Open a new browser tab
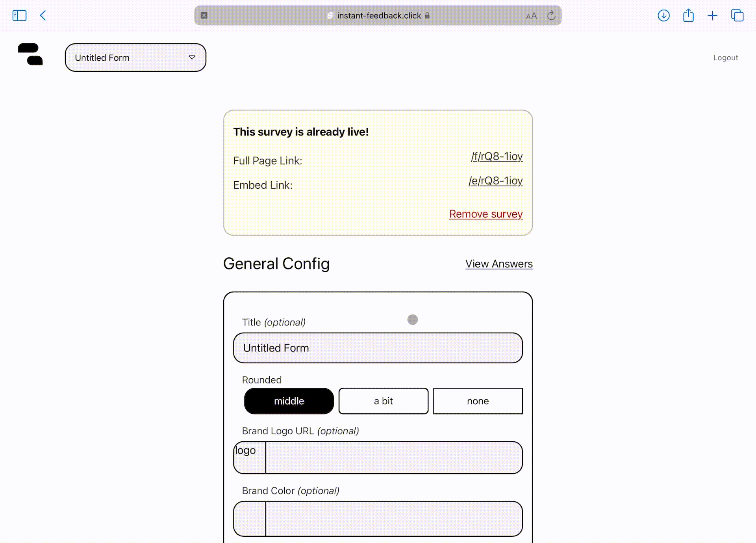Screen dimensions: 756x543 pyautogui.click(x=712, y=15)
